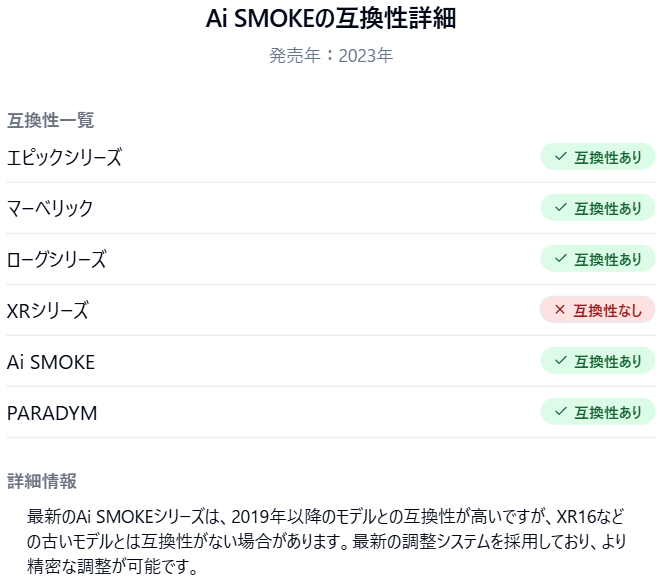Click the checkmark icon in the PARADYM row
Screen dimensions: 665x581
[x=561, y=412]
